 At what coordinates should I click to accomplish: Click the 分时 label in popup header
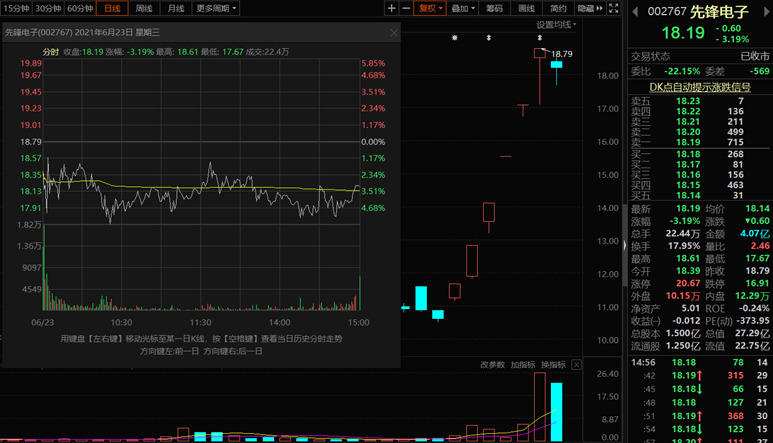51,52
